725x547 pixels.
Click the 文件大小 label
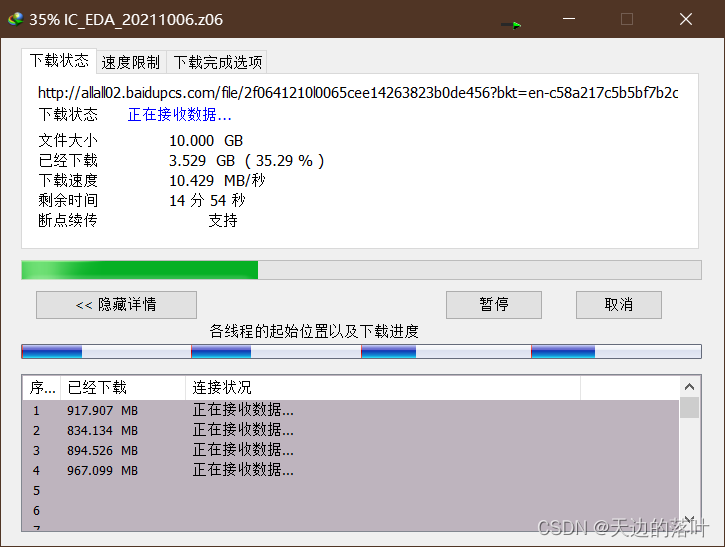(68, 141)
